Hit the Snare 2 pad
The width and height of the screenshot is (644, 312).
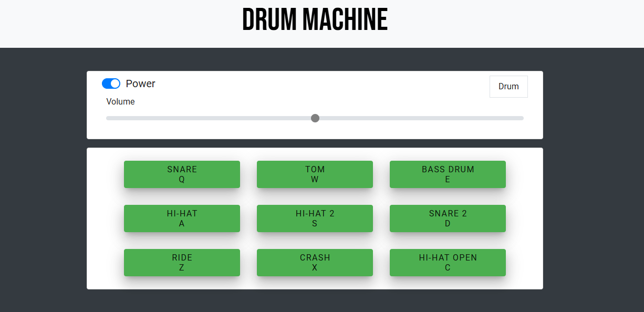click(x=448, y=219)
